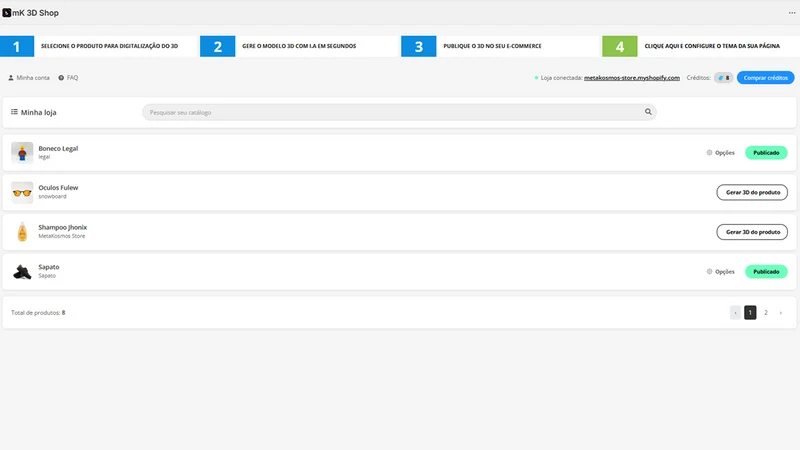800x450 pixels.
Task: Go to pagination page 2
Action: [765, 313]
